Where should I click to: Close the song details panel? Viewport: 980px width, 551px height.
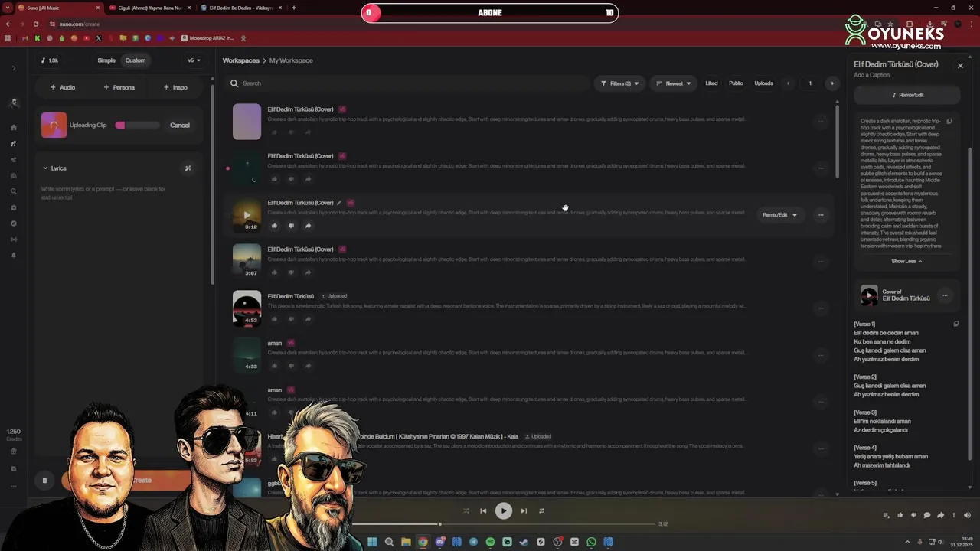point(960,66)
